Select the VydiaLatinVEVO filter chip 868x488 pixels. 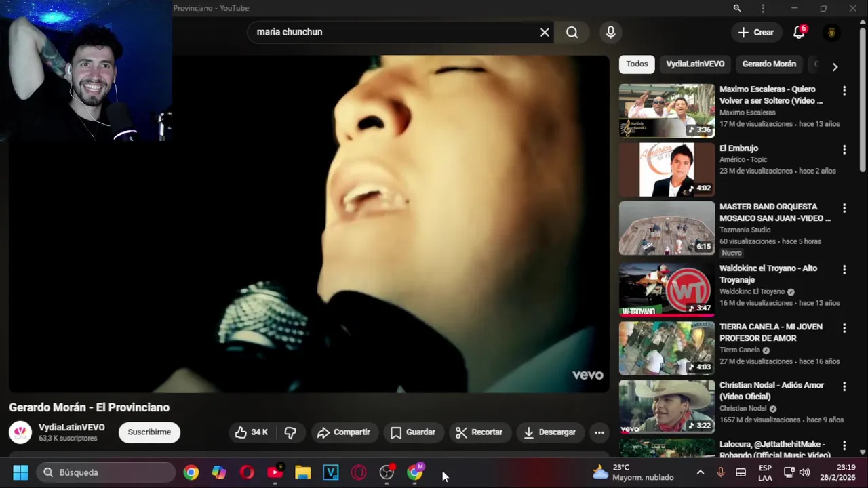tap(695, 64)
